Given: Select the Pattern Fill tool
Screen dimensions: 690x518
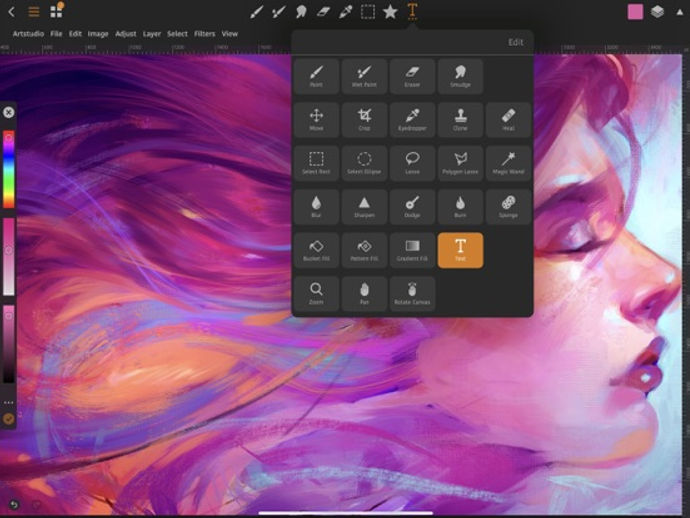Looking at the screenshot, I should pyautogui.click(x=364, y=250).
